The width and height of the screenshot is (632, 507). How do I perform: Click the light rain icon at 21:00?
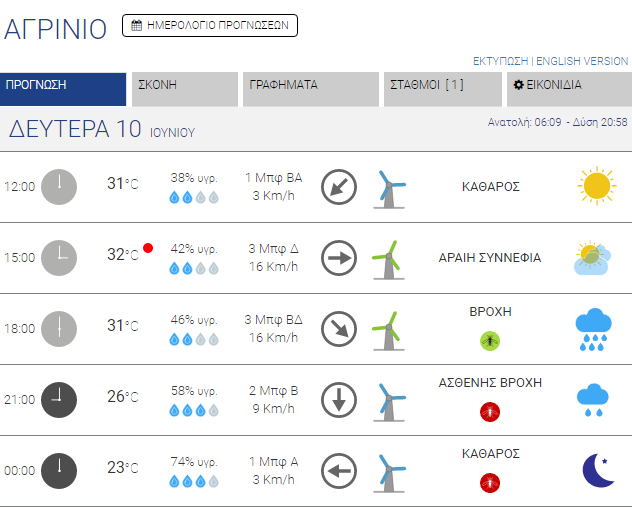(594, 400)
